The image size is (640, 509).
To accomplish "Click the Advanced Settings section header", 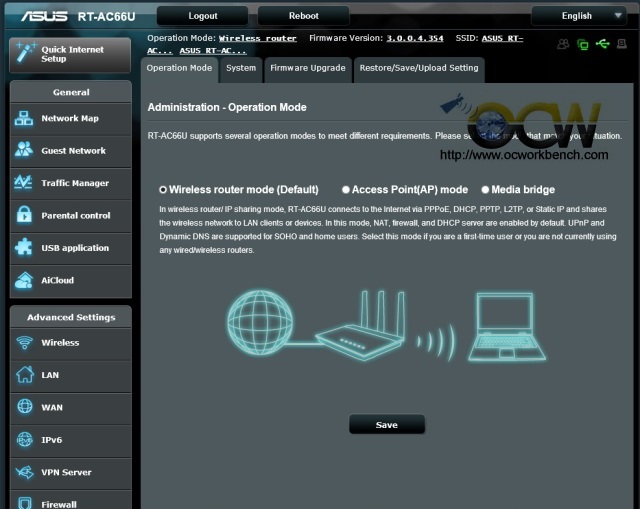I will pos(71,317).
